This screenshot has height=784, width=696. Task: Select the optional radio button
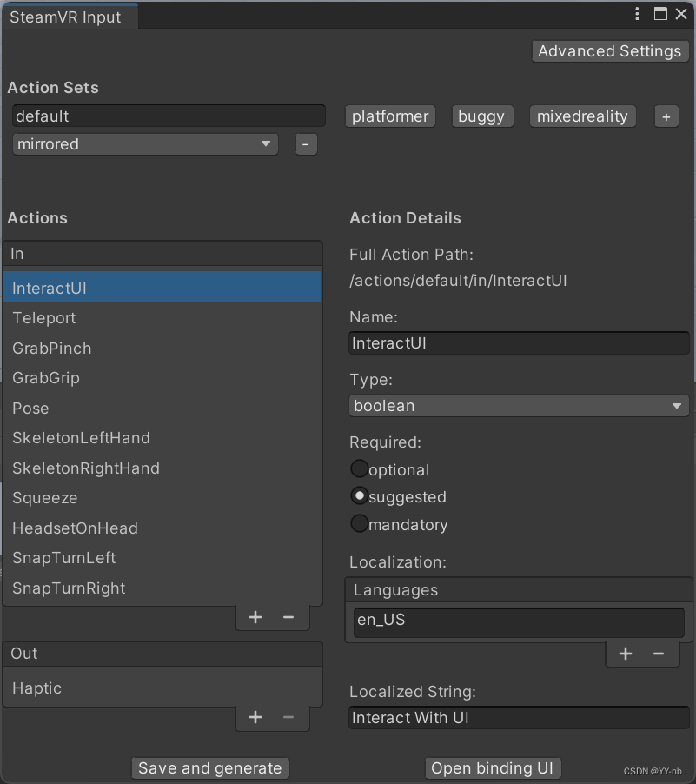pos(359,469)
